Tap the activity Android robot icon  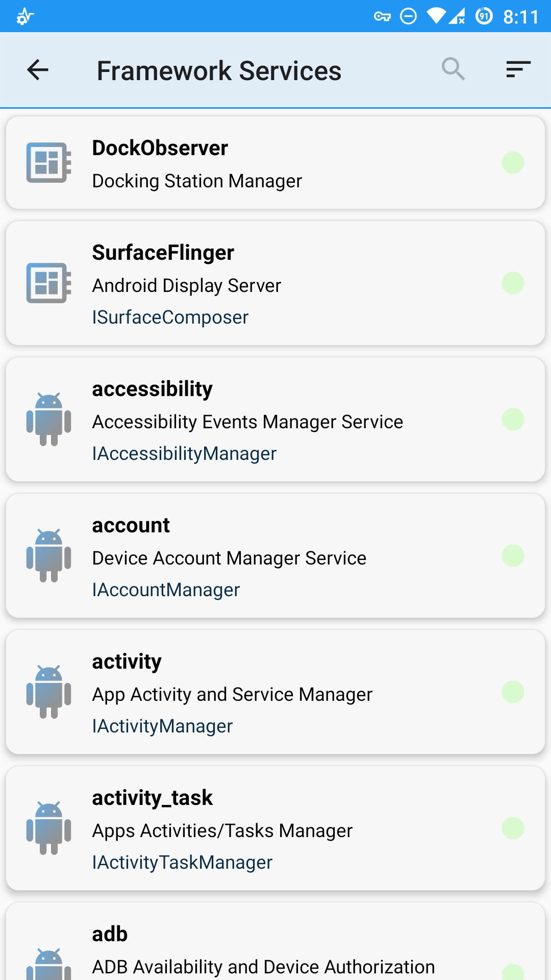[x=48, y=692]
